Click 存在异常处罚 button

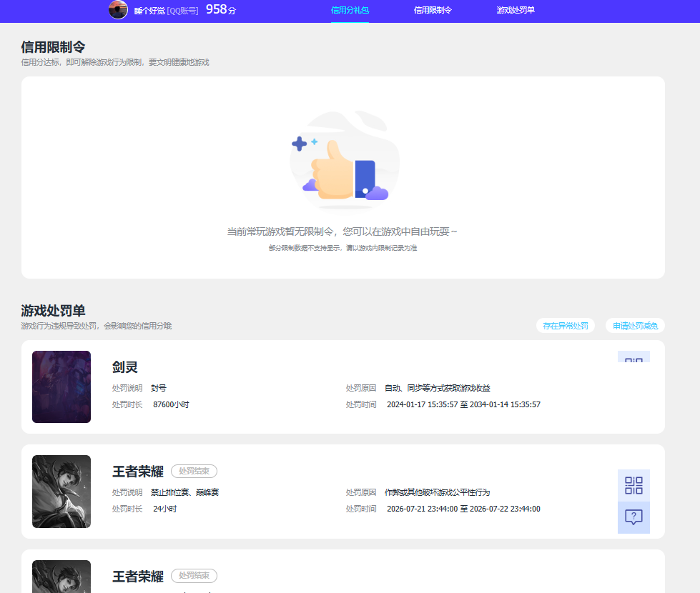click(565, 326)
